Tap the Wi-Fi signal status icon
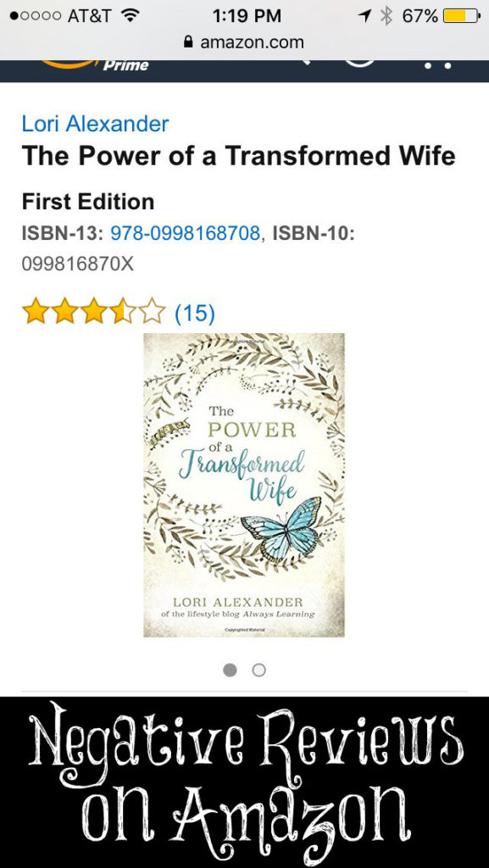This screenshot has width=489, height=868. pos(130,16)
